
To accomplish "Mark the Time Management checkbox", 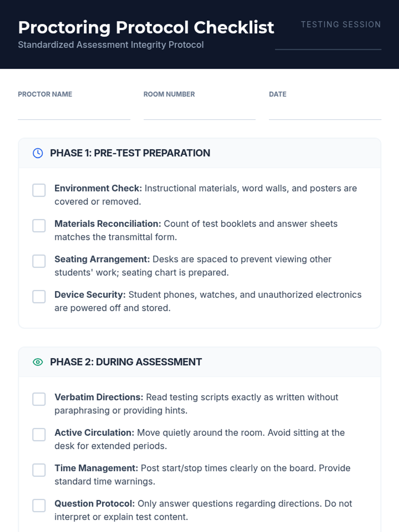I will [39, 470].
